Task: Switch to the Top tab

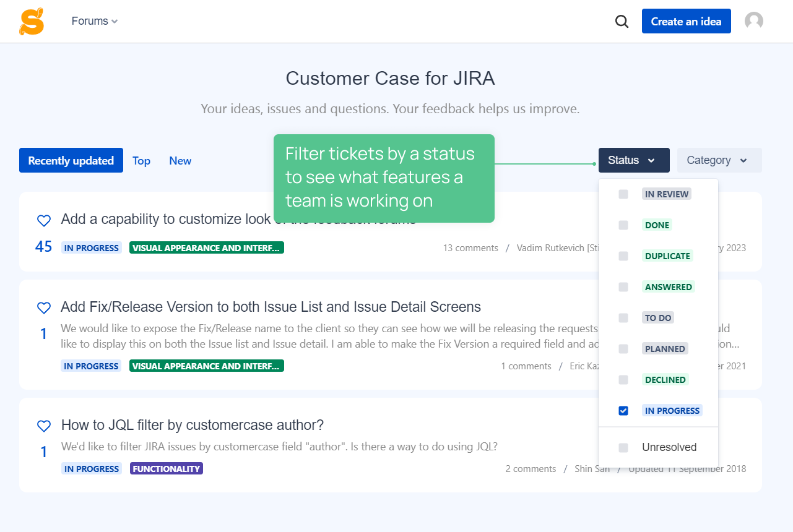Action: (x=141, y=161)
